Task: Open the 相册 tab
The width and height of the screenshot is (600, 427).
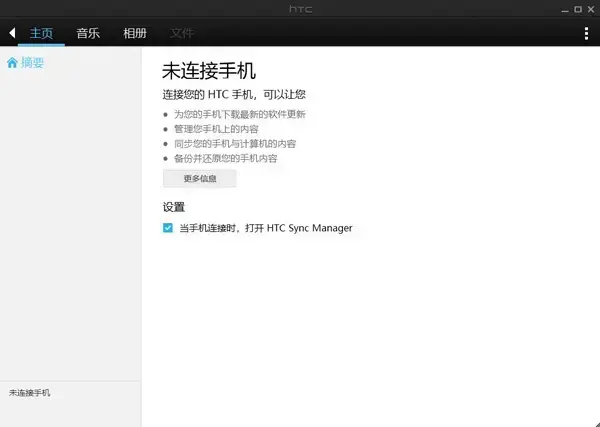Action: (135, 33)
